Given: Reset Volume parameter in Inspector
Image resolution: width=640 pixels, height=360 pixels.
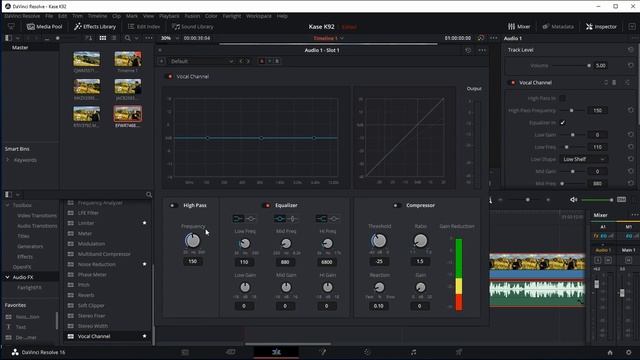Looking at the screenshot, I should pyautogui.click(x=631, y=65).
